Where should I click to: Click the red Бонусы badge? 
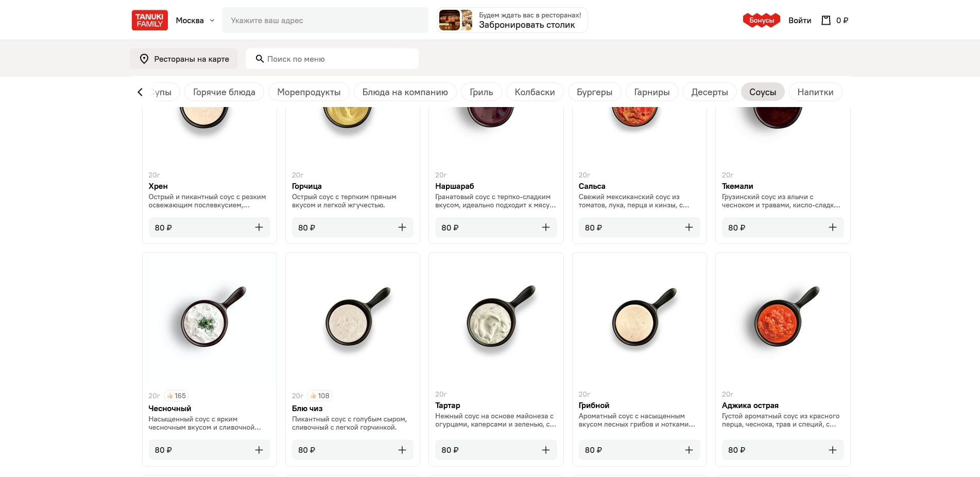[761, 21]
